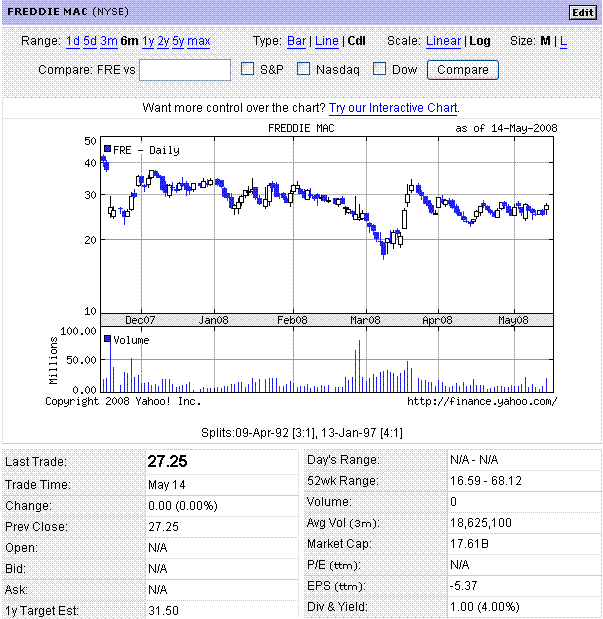The height and width of the screenshot is (619, 603).
Task: Show the 5y range chart
Action: [x=178, y=41]
